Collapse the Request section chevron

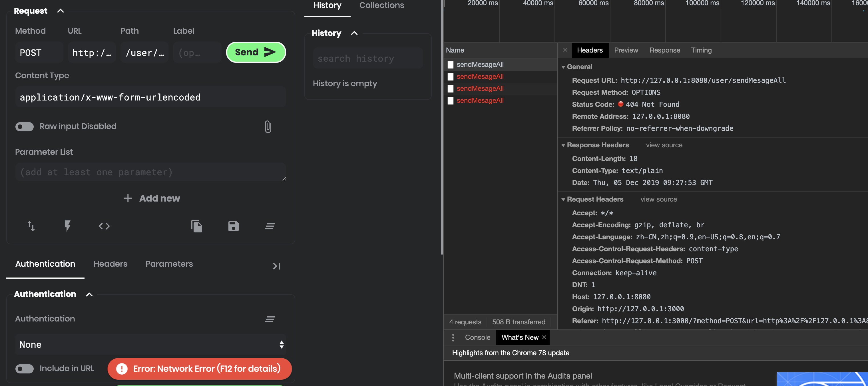(61, 11)
